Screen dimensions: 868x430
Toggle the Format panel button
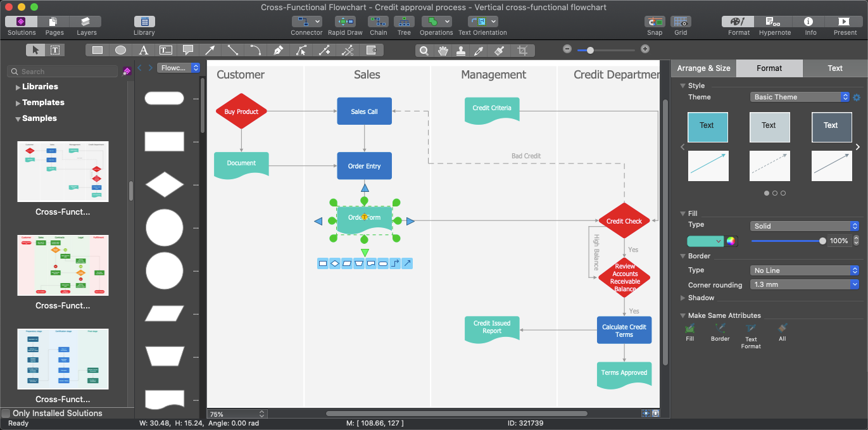pos(739,25)
